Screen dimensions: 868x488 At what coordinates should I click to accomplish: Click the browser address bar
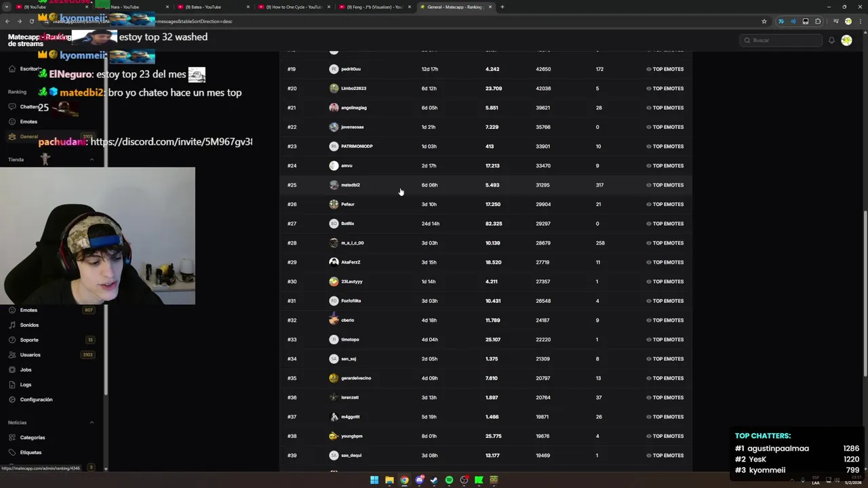407,21
